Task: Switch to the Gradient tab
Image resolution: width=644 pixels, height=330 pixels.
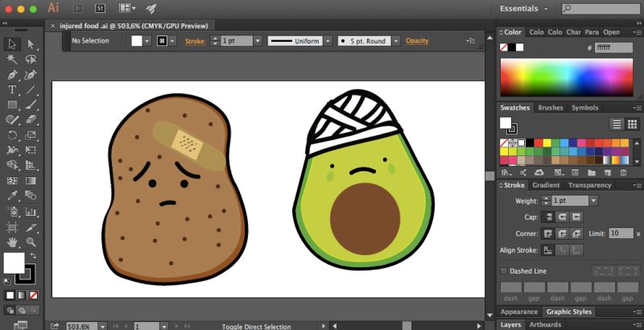Action: tap(546, 185)
